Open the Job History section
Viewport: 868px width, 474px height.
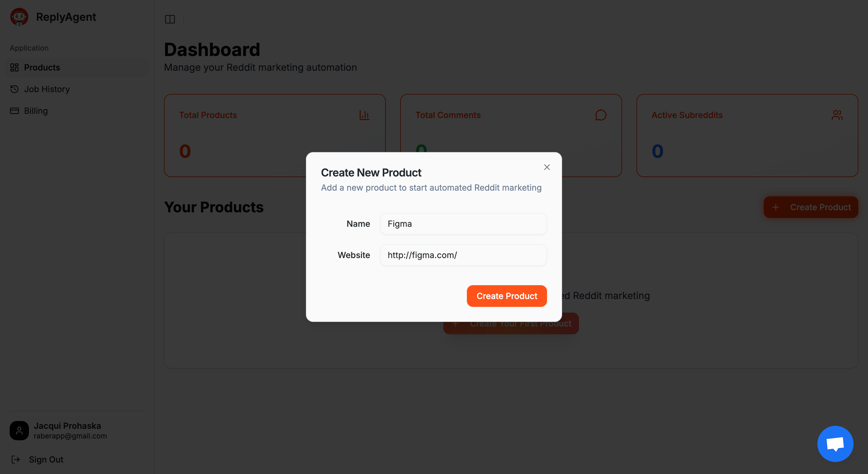[47, 89]
